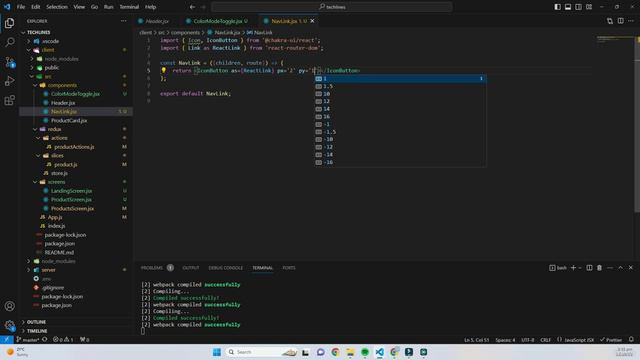Screen dimensions: 640x360
Task: Click the lightbulb code action icon
Action: 163,70
